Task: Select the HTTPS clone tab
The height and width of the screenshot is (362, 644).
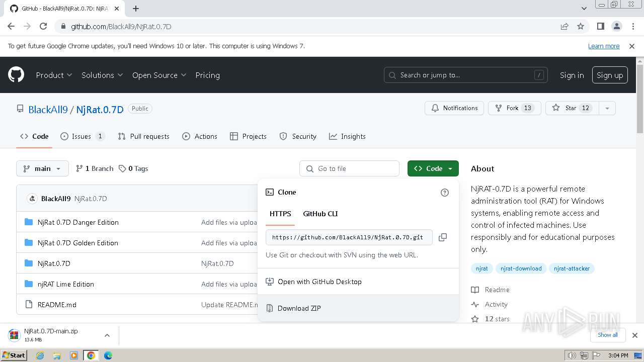Action: (280, 214)
